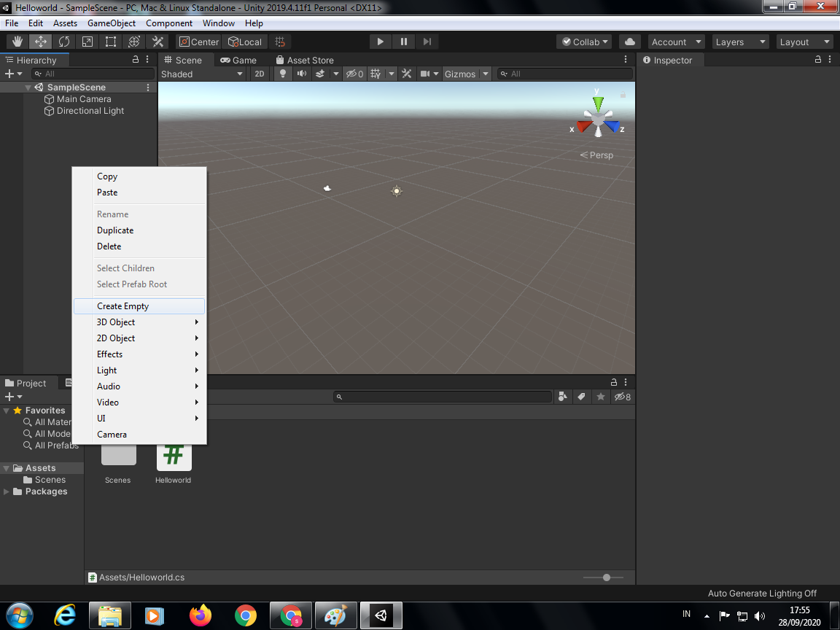Toggle 2D scene view mode
Image resolution: width=840 pixels, height=630 pixels.
tap(260, 74)
